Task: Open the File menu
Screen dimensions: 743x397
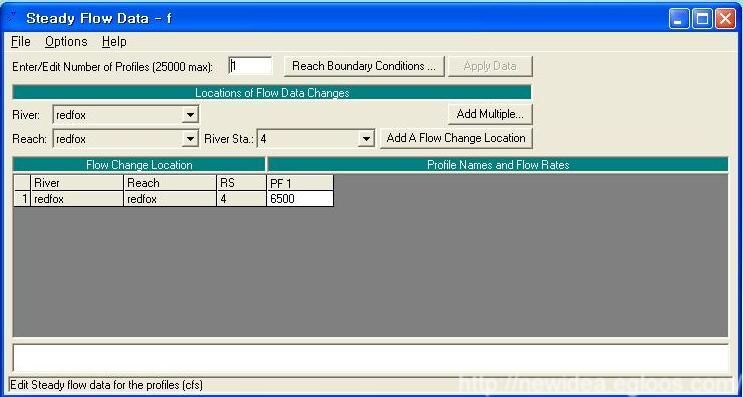Action: point(20,42)
